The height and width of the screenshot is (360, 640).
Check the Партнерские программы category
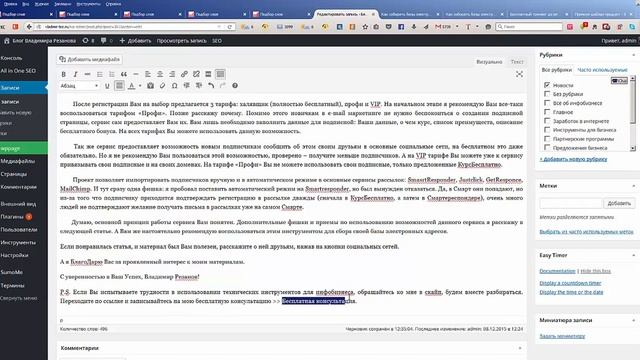point(547,139)
